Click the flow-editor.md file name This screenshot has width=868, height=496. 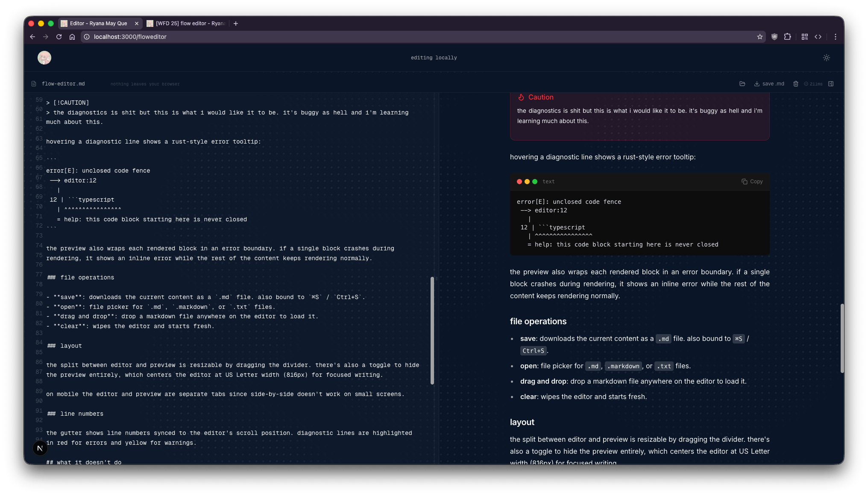[63, 84]
